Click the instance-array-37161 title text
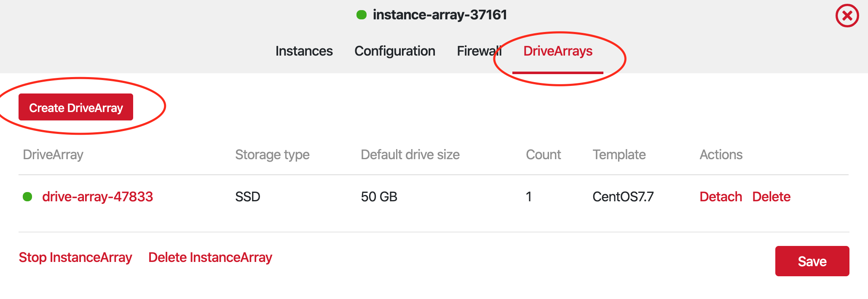Image resolution: width=868 pixels, height=299 pixels. (x=439, y=15)
